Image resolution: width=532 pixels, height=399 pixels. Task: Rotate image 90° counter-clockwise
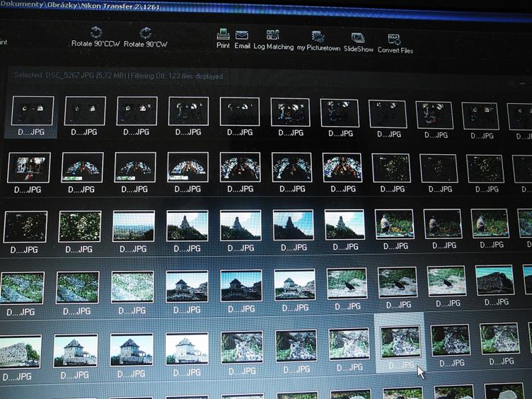pos(96,37)
